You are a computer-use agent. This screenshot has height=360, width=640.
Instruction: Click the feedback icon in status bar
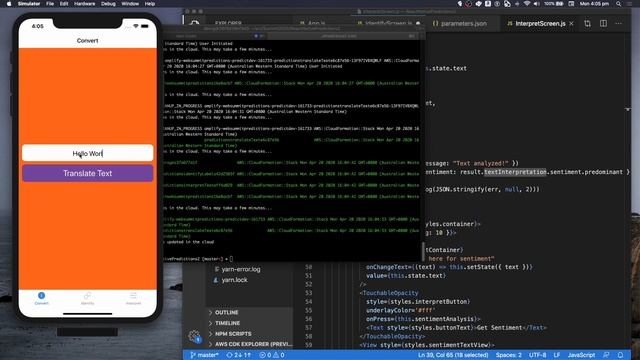[x=607, y=355]
